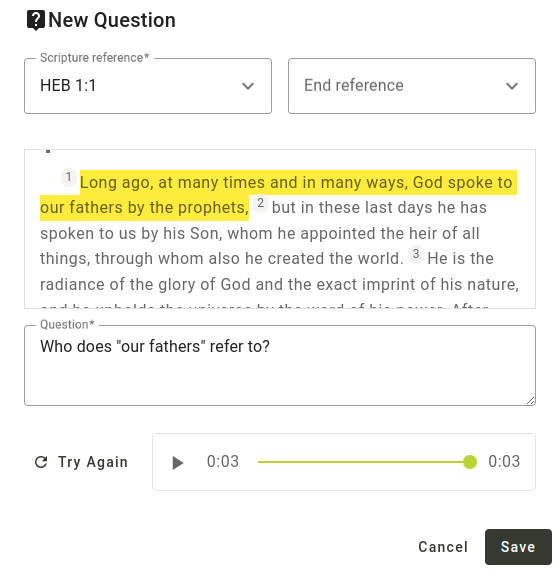
Task: Expand the End reference dropdown arrow
Action: coord(512,86)
